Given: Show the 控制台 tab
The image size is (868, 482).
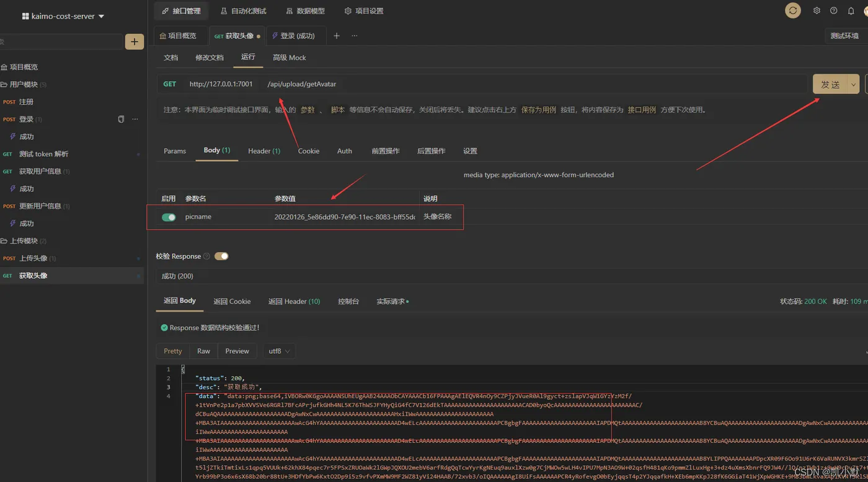Looking at the screenshot, I should tap(348, 302).
